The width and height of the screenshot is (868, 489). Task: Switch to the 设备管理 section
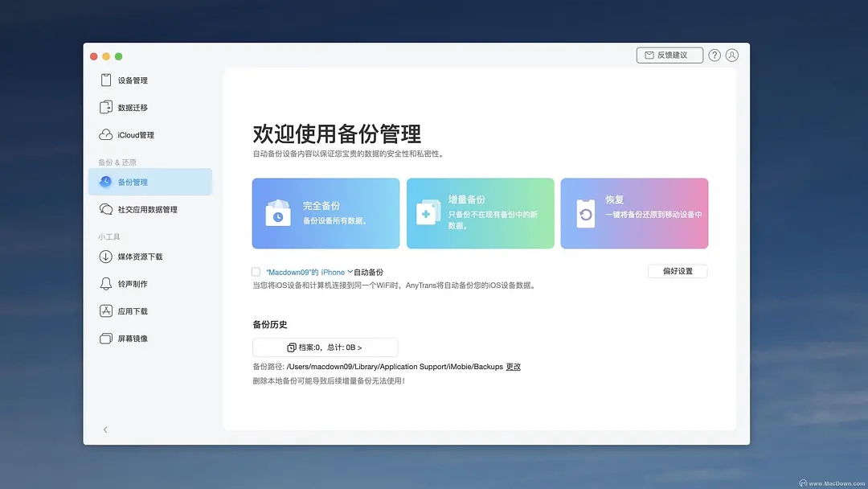click(x=129, y=80)
